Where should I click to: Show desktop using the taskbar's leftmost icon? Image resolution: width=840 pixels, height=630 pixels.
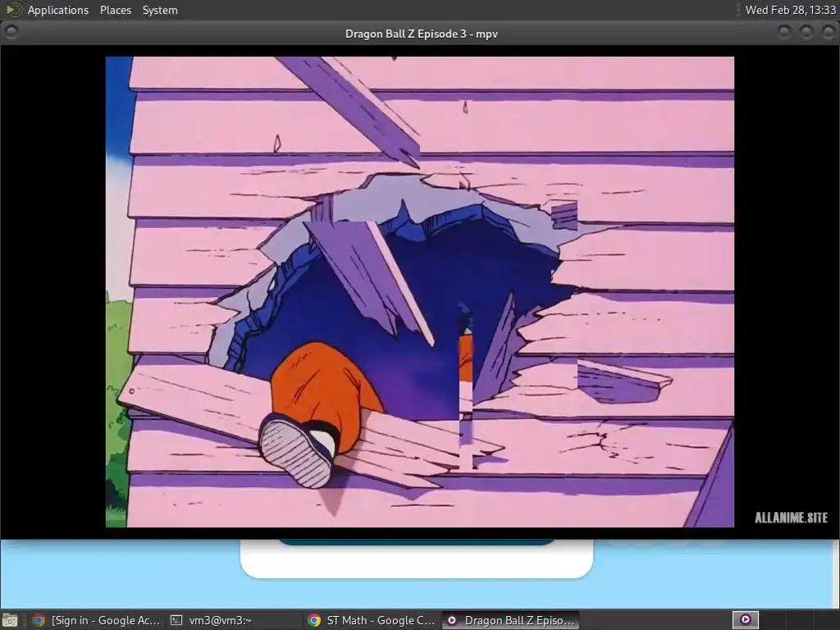click(10, 620)
